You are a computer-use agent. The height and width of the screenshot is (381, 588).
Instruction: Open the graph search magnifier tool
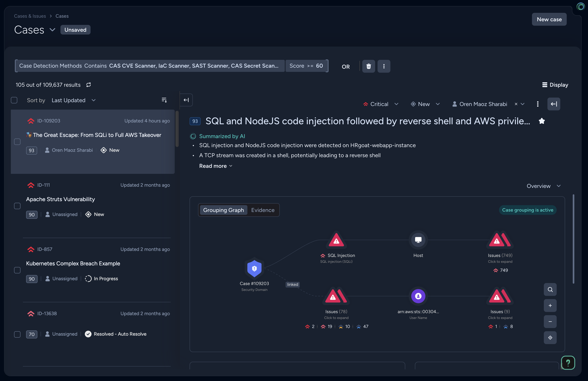550,289
